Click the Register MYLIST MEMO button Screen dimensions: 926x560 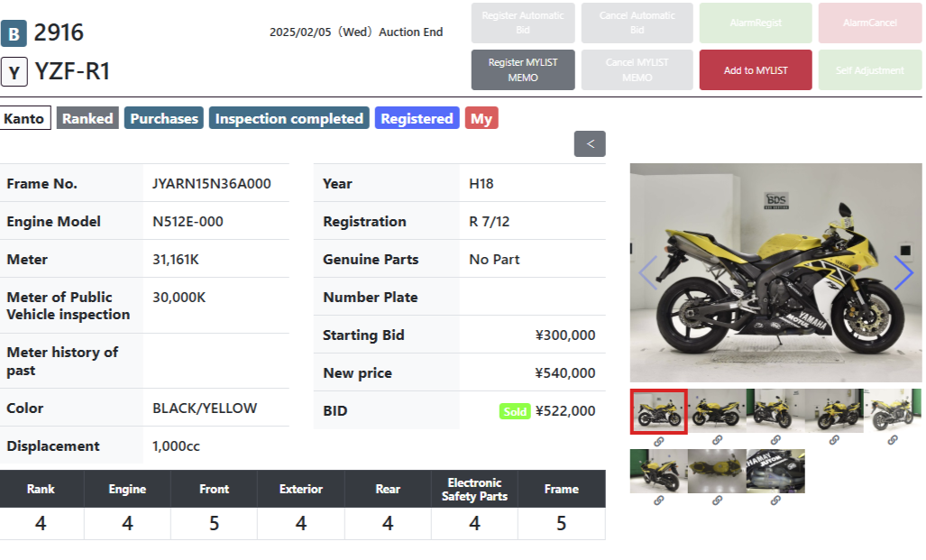pos(523,70)
